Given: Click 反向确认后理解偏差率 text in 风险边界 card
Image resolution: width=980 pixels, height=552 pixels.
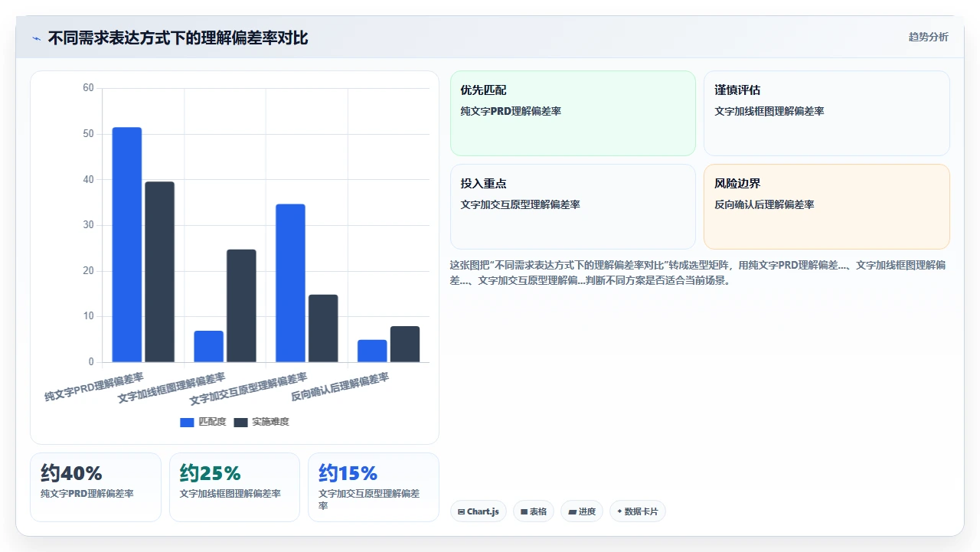Looking at the screenshot, I should point(764,204).
